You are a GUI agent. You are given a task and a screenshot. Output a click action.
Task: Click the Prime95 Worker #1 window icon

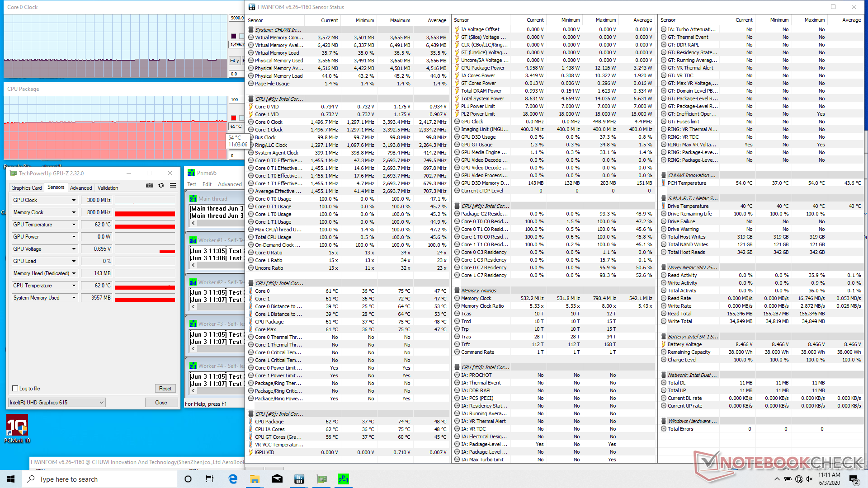[x=193, y=240]
